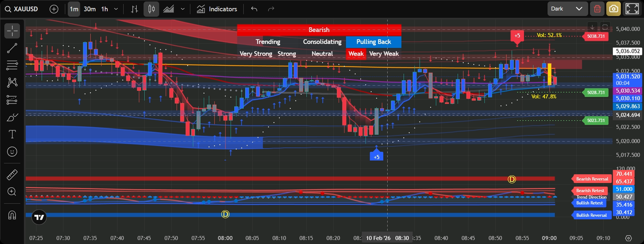Click the Vol: 52.1% label

click(549, 35)
